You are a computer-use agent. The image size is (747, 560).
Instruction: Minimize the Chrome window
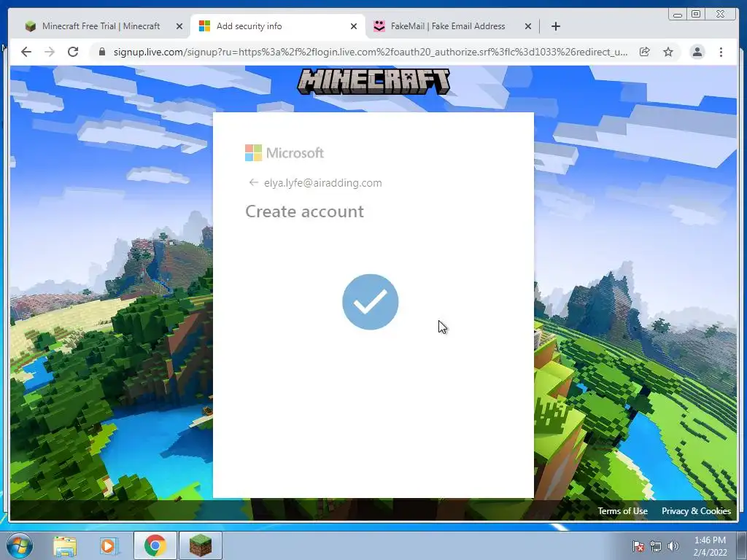[678, 15]
